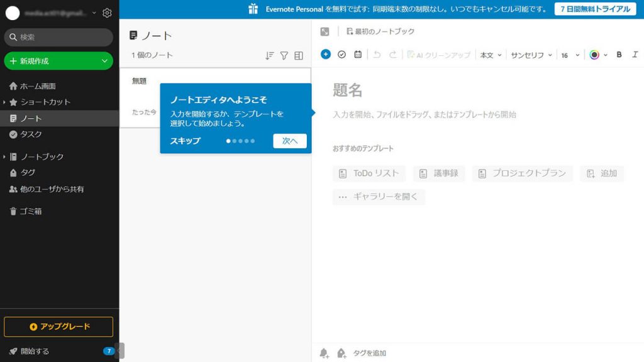Click the redo arrow
This screenshot has height=362, width=644.
coord(392,55)
